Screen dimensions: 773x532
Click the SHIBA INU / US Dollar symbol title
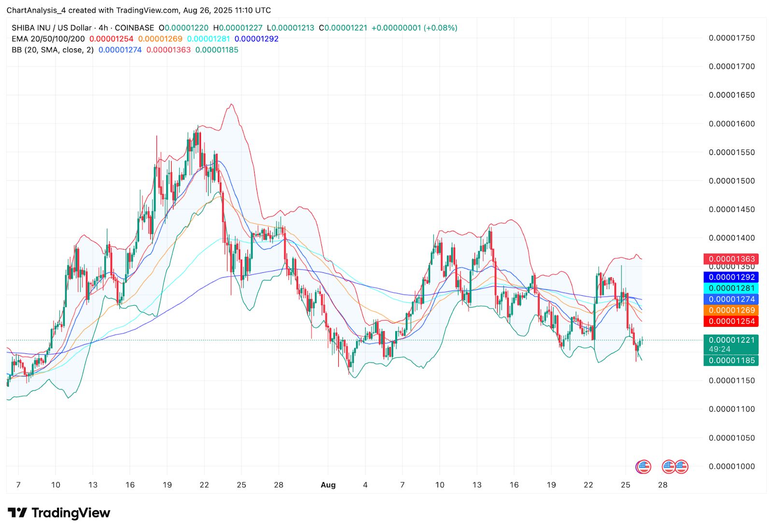[52, 28]
